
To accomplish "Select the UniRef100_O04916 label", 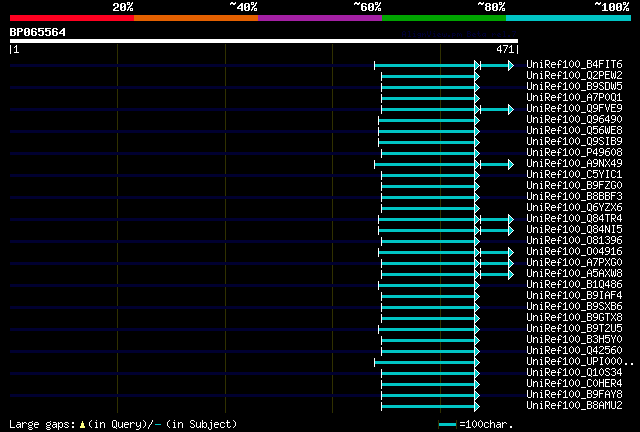I will point(574,252).
